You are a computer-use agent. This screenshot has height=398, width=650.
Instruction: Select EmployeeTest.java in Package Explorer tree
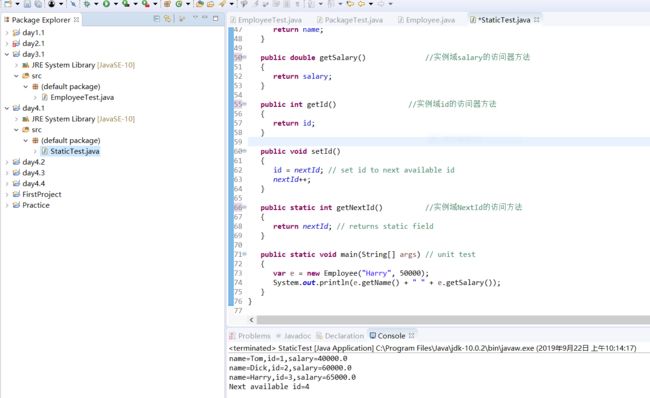82,97
